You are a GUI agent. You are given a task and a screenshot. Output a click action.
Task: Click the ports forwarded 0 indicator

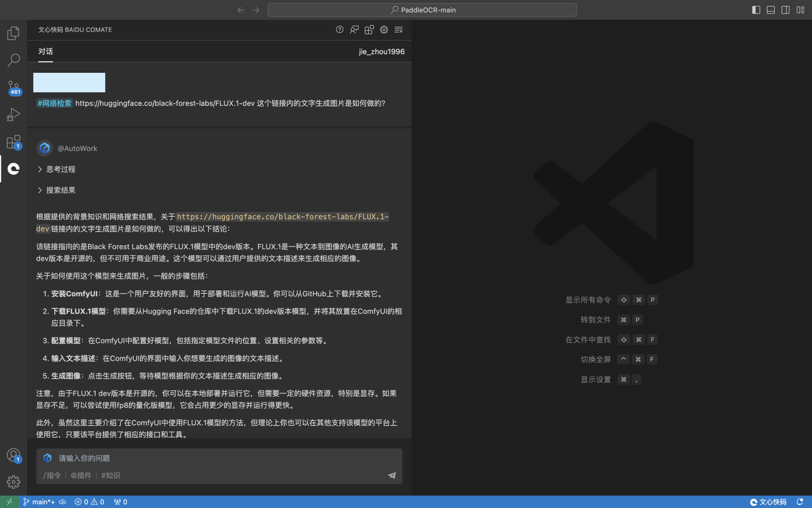tap(121, 502)
